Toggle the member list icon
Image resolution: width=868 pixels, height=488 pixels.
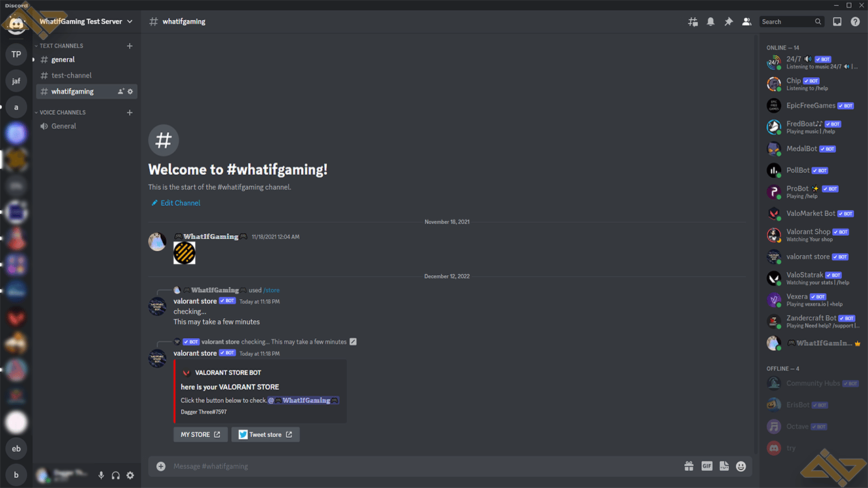click(x=747, y=22)
